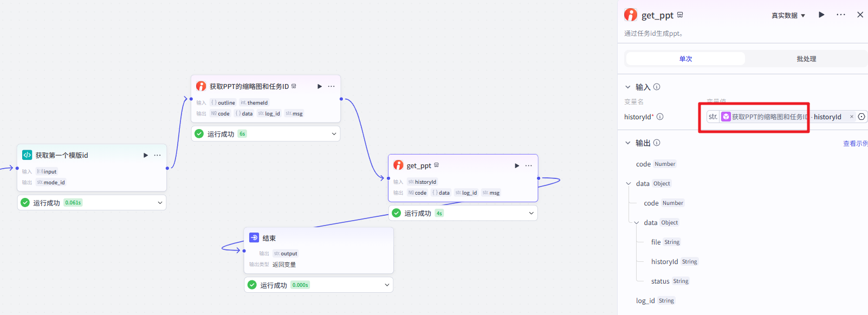The image size is (868, 315).
Task: Open more options on 获取PPT的缩略图和任务ID node
Action: pos(331,86)
